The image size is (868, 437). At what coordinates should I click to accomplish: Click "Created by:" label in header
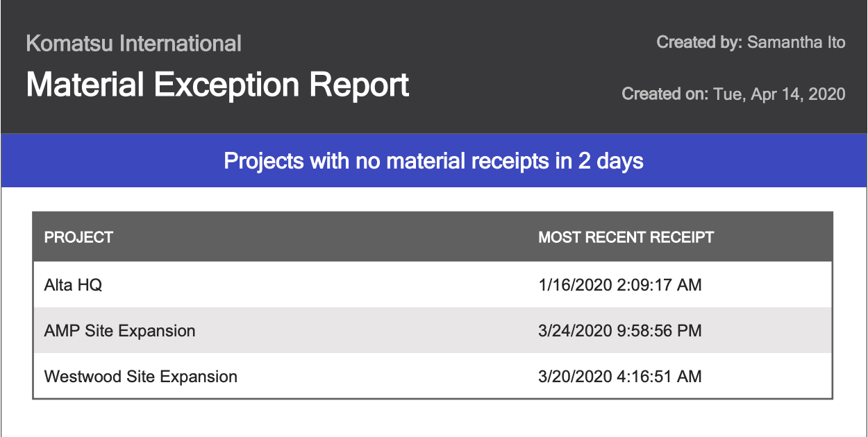tap(699, 42)
